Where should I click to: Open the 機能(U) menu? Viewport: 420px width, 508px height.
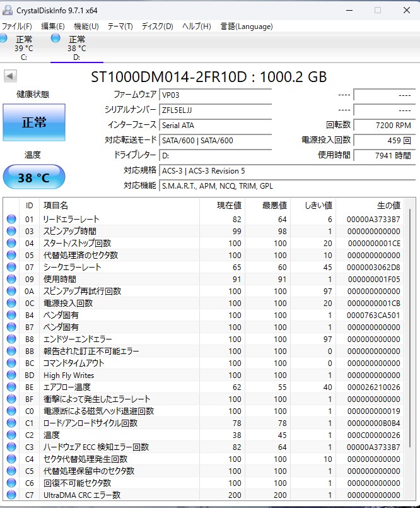pos(86,27)
